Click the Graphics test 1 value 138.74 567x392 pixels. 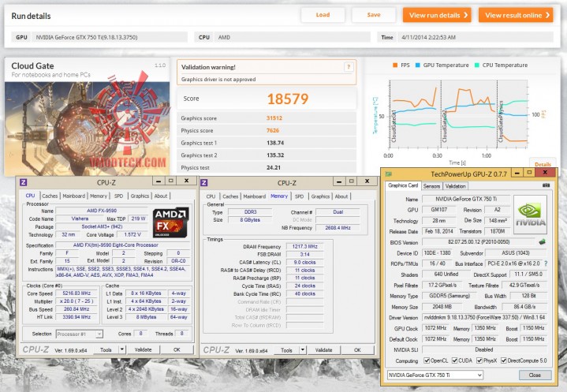[x=275, y=143]
